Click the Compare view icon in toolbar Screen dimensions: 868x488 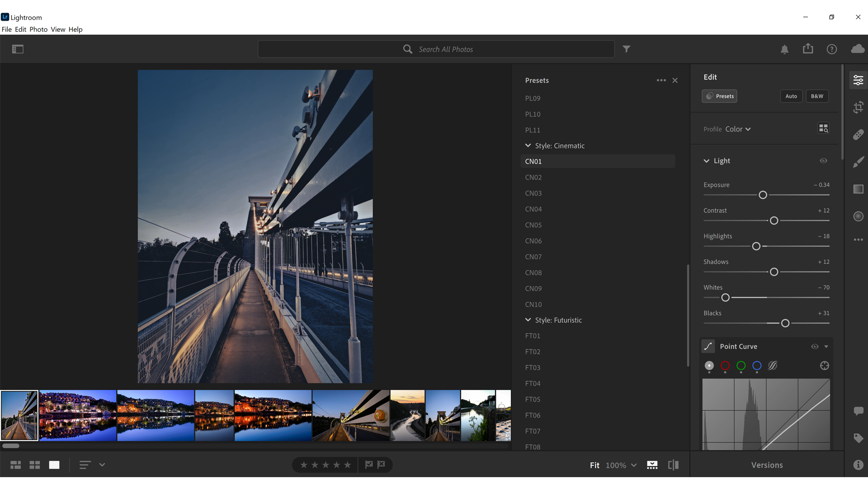point(672,465)
